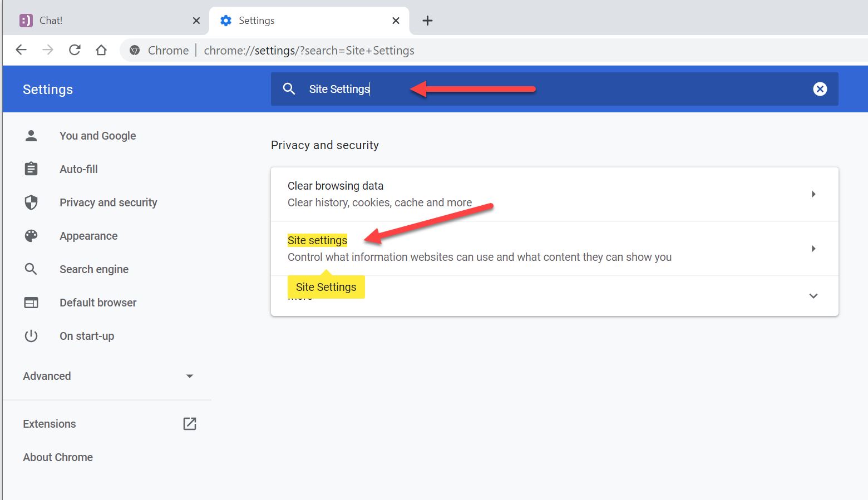Click 'Clear history, cookies, cache and more' text
Screen dimensions: 868x500
point(379,202)
